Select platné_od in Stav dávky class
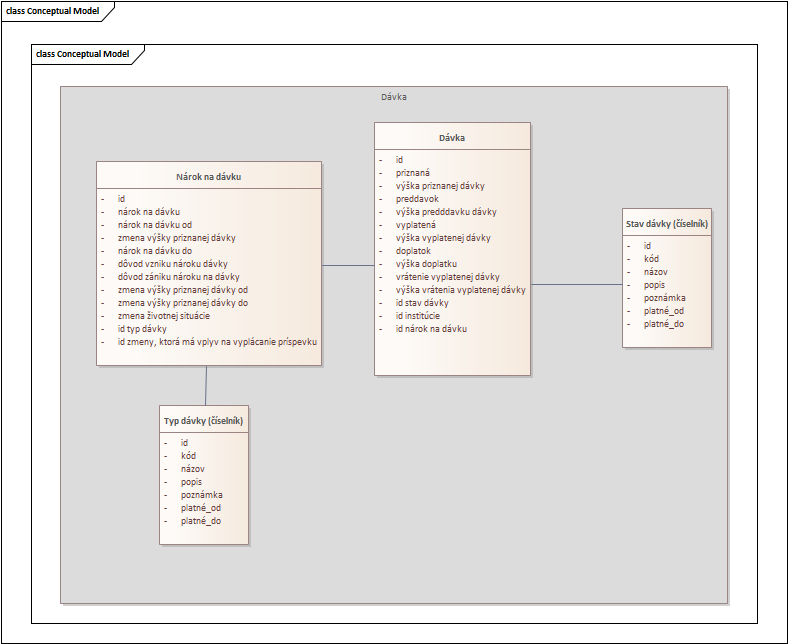Viewport: 788px width, 644px height. (x=663, y=311)
